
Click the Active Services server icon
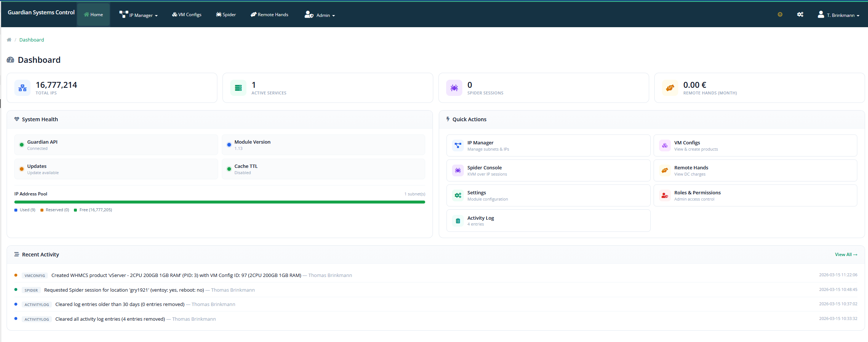[x=238, y=88]
